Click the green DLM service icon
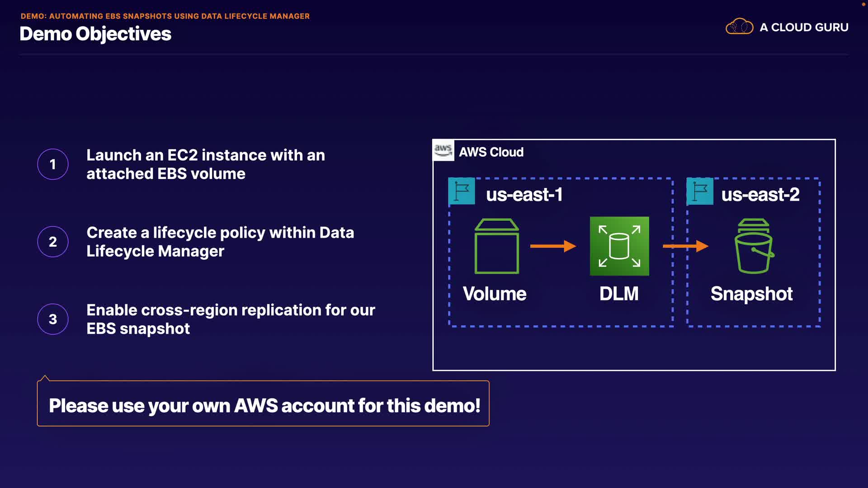This screenshot has width=868, height=488. coord(619,246)
